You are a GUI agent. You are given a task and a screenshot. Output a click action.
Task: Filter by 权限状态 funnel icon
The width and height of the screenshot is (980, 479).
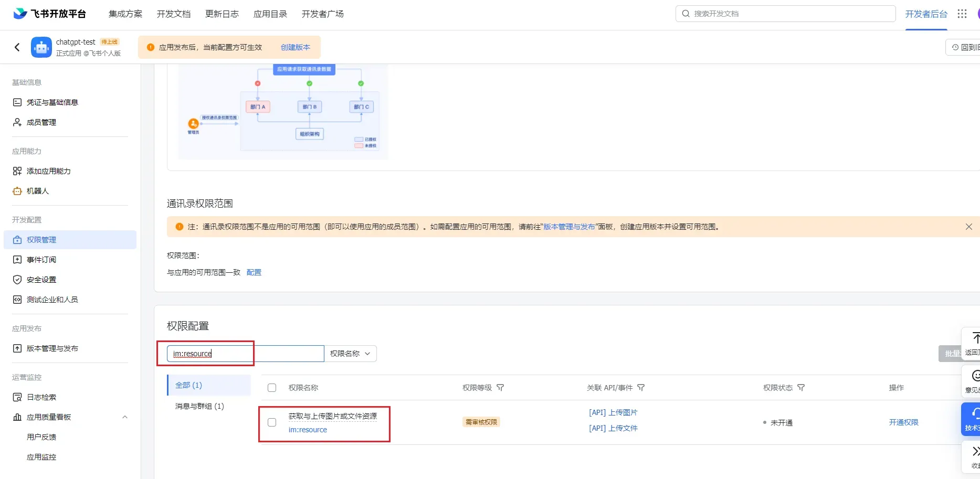tap(801, 388)
